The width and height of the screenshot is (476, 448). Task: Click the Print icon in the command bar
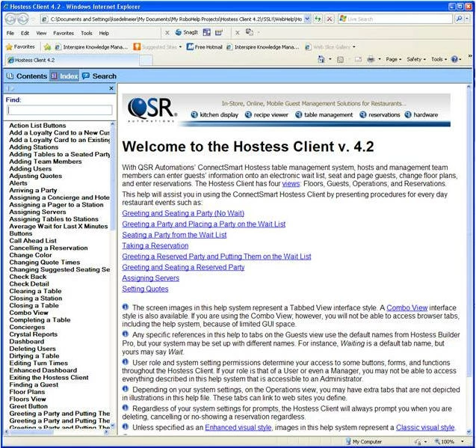click(371, 60)
